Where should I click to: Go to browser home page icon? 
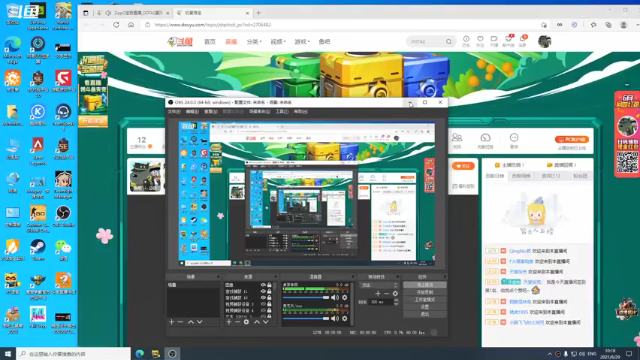[x=131, y=25]
